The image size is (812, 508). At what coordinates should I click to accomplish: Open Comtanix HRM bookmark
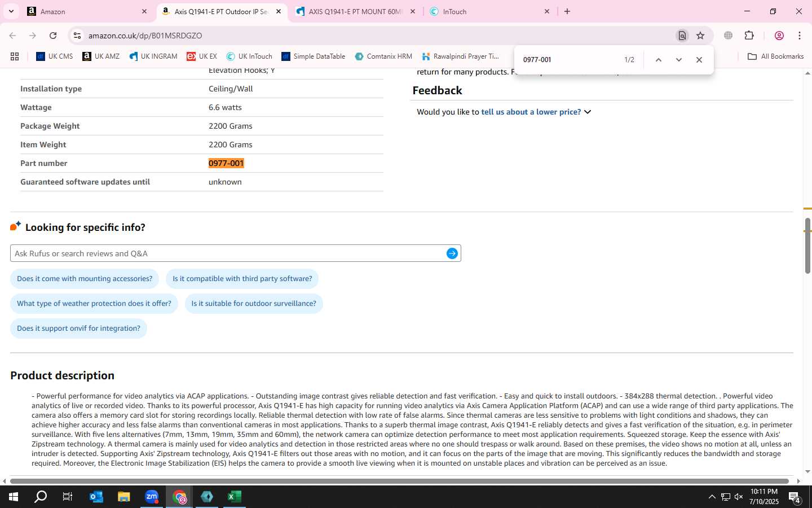(x=383, y=56)
